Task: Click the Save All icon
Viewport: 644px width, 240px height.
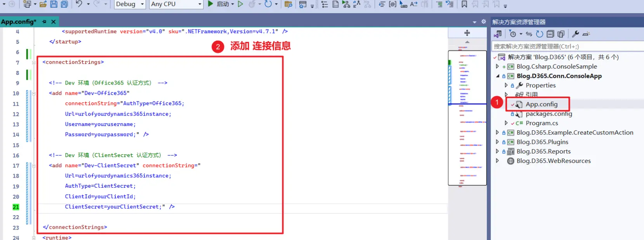Action: [64, 4]
